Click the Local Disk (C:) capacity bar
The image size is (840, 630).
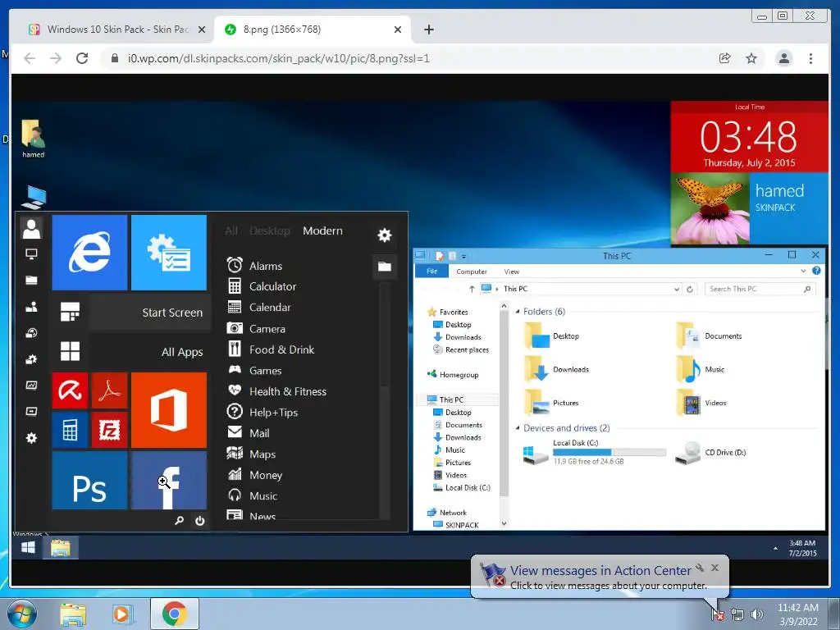609,453
